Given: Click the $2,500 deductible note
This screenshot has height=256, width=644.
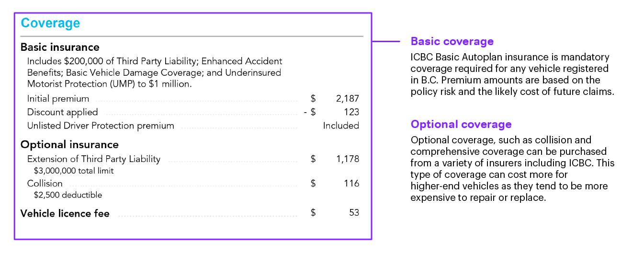Looking at the screenshot, I should click(x=68, y=195).
